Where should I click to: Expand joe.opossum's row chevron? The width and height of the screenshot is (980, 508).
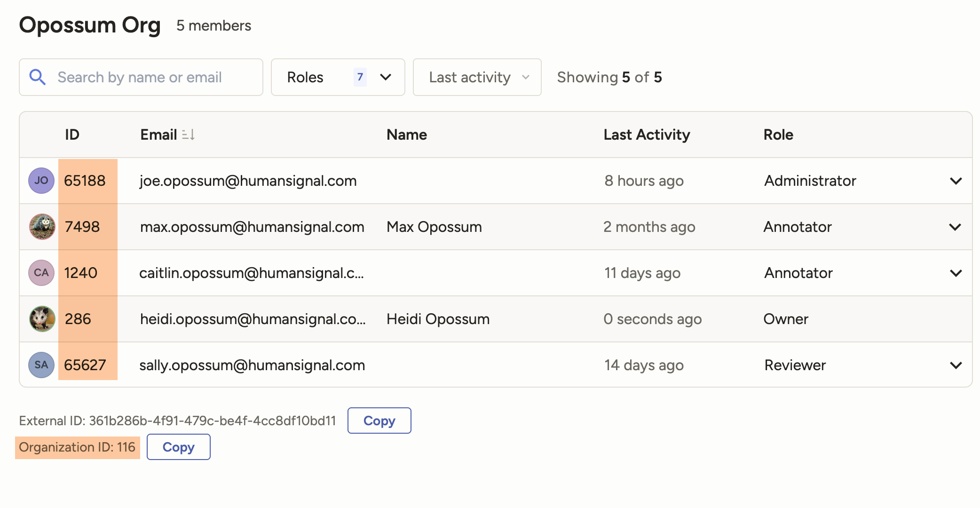click(956, 181)
